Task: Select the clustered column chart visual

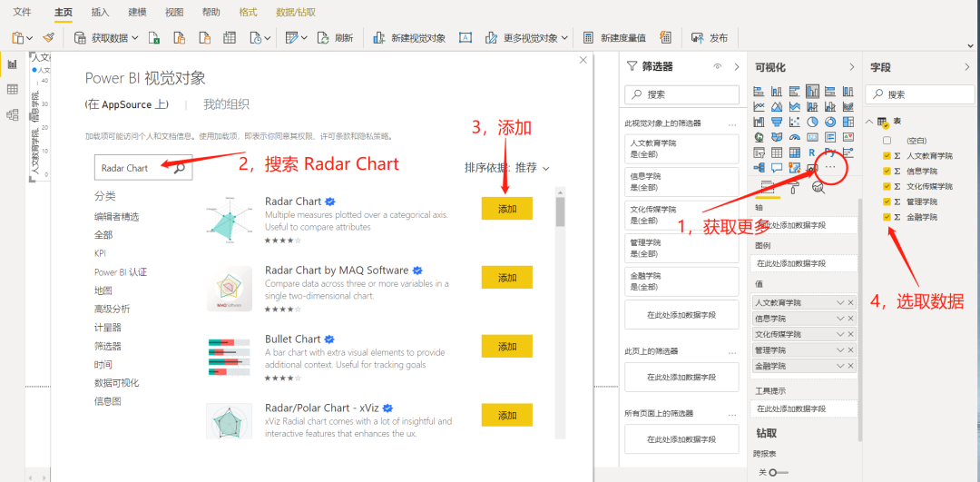Action: pos(812,92)
